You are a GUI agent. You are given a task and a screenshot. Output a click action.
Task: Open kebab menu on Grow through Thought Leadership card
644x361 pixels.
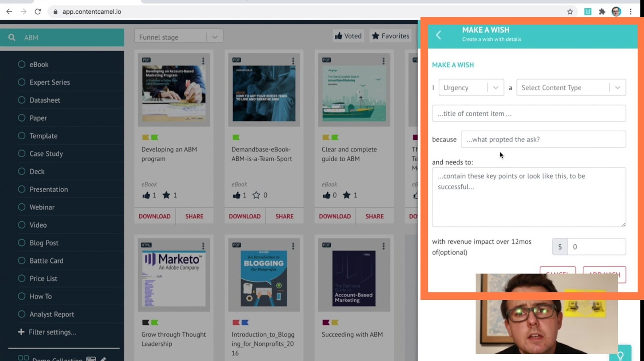(x=203, y=246)
